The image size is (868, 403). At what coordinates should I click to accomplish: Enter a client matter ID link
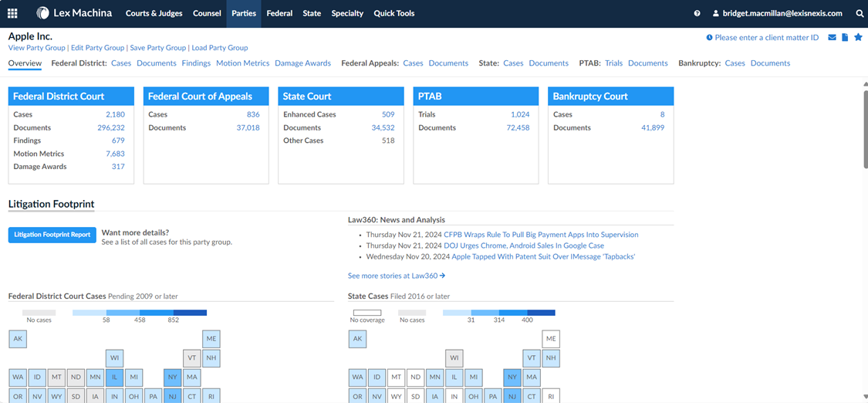coord(762,38)
